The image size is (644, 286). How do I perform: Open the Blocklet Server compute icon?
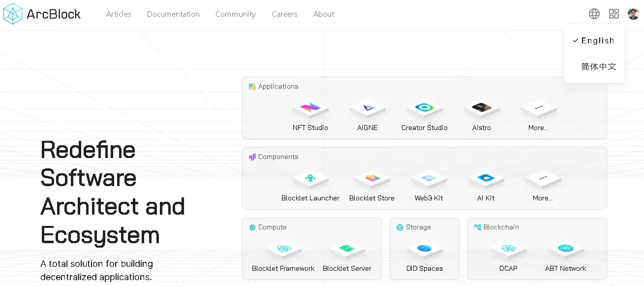pyautogui.click(x=347, y=250)
